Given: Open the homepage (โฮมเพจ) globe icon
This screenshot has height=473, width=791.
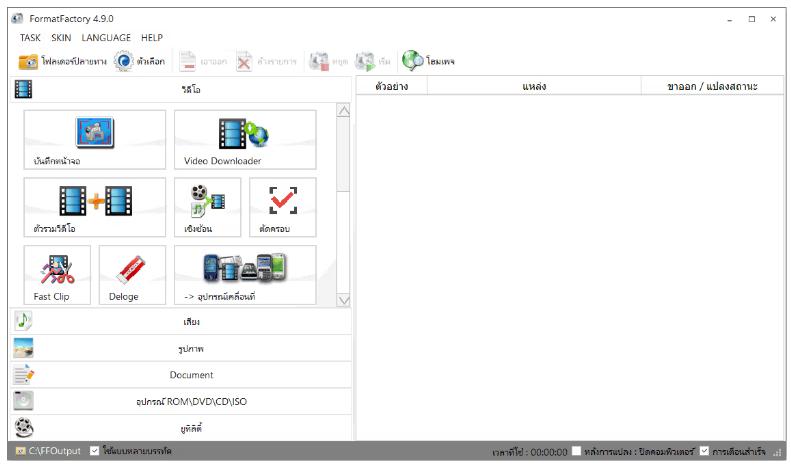Looking at the screenshot, I should coord(413,62).
